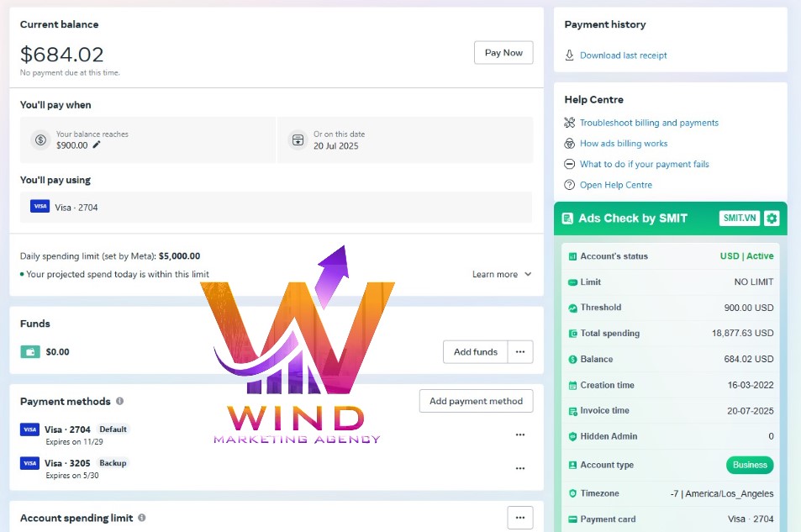801x532 pixels.
Task: Click the Download last receipt link
Action: coord(623,55)
